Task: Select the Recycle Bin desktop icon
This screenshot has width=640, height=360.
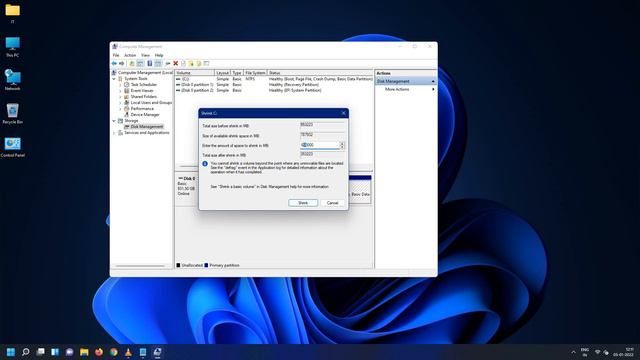Action: pos(13,113)
